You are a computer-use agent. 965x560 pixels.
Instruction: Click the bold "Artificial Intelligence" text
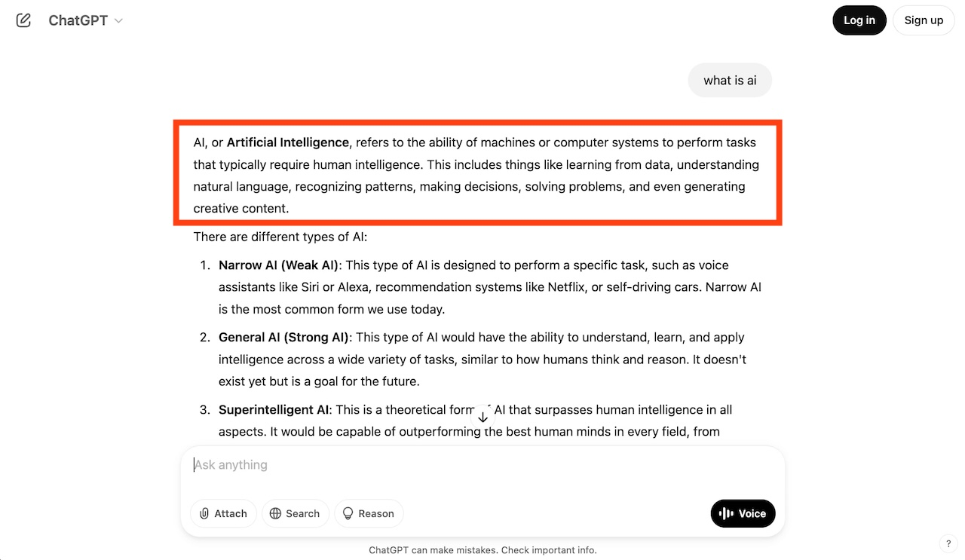(287, 142)
